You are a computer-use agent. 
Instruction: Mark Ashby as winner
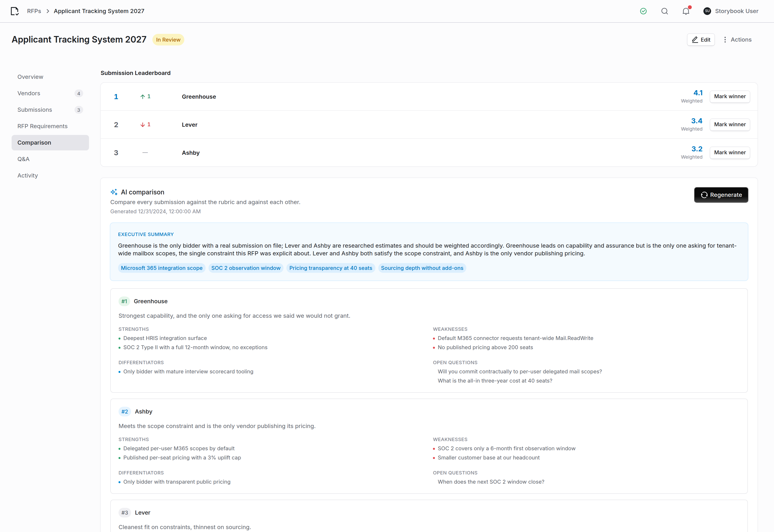[730, 152]
